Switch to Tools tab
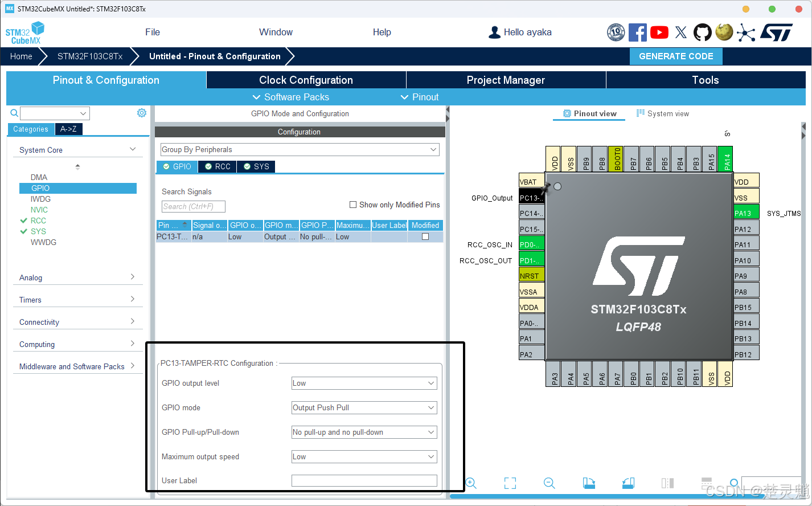 click(x=706, y=80)
